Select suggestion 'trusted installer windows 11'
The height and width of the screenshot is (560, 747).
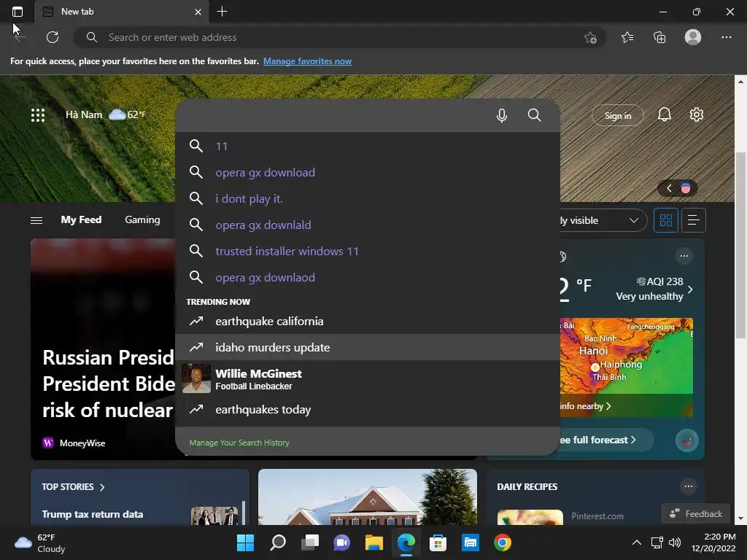tap(368, 251)
